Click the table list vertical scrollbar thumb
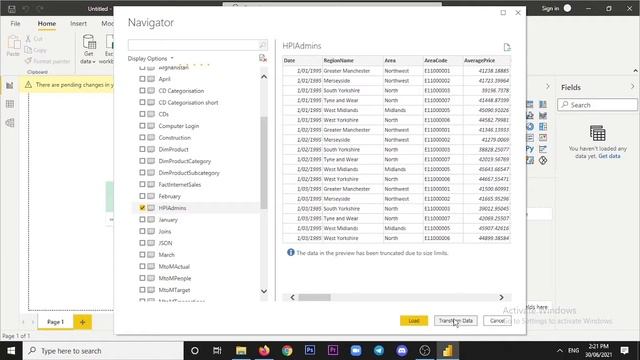Image resolution: width=640 pixels, height=360 pixels. (264, 162)
